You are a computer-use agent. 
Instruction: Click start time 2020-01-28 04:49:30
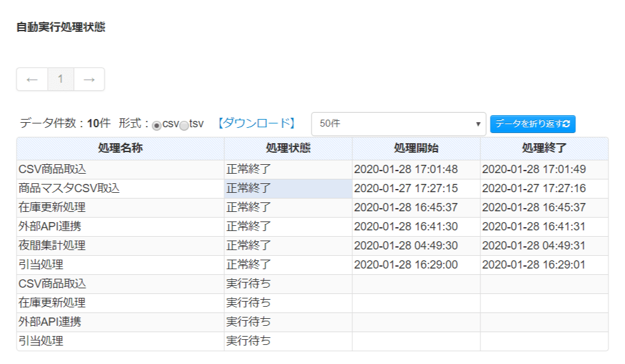point(406,246)
